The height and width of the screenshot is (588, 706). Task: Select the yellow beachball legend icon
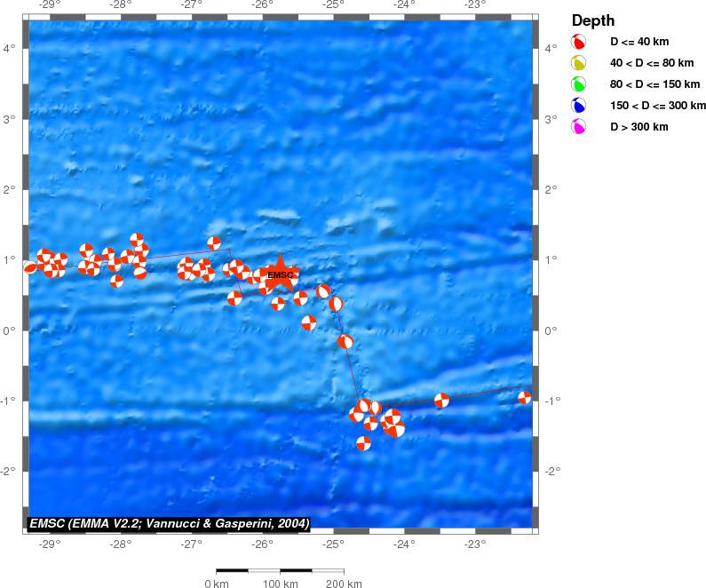(x=578, y=63)
